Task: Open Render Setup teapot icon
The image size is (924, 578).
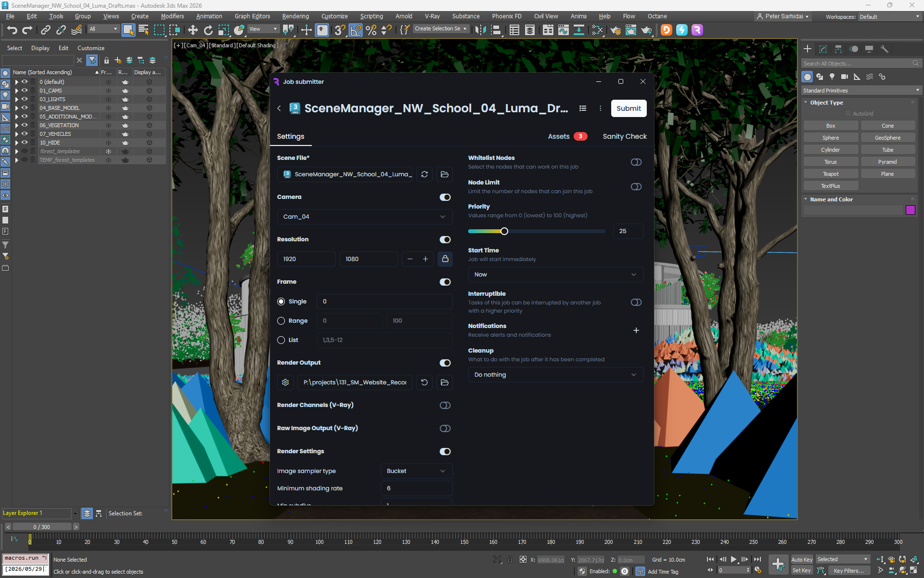Action: tap(615, 30)
